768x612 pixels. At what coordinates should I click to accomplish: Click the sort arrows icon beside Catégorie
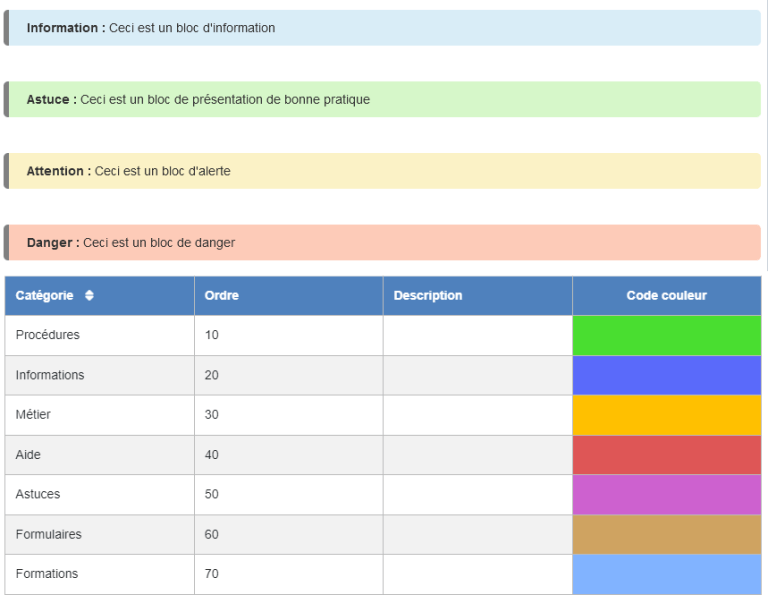click(89, 296)
